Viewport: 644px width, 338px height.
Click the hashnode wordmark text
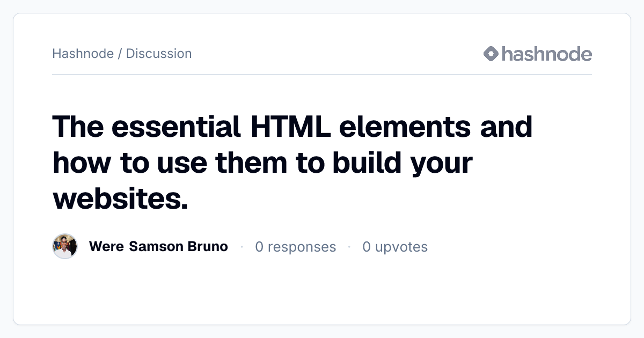pos(547,54)
